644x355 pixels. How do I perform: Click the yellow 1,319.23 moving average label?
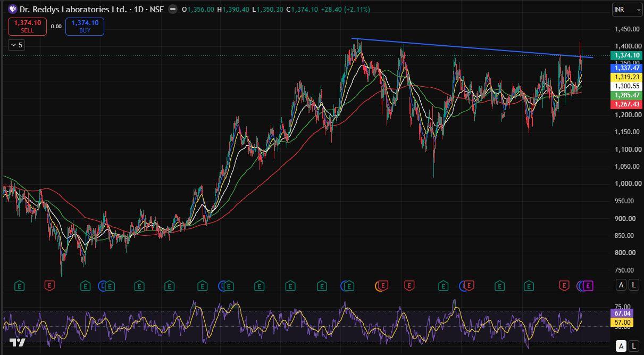[x=626, y=77]
